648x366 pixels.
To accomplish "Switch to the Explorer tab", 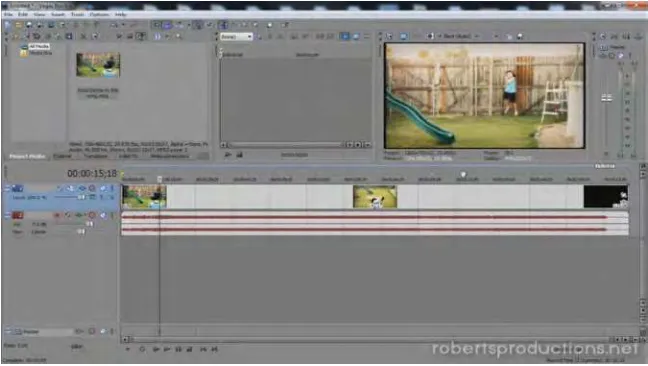I will pyautogui.click(x=62, y=157).
